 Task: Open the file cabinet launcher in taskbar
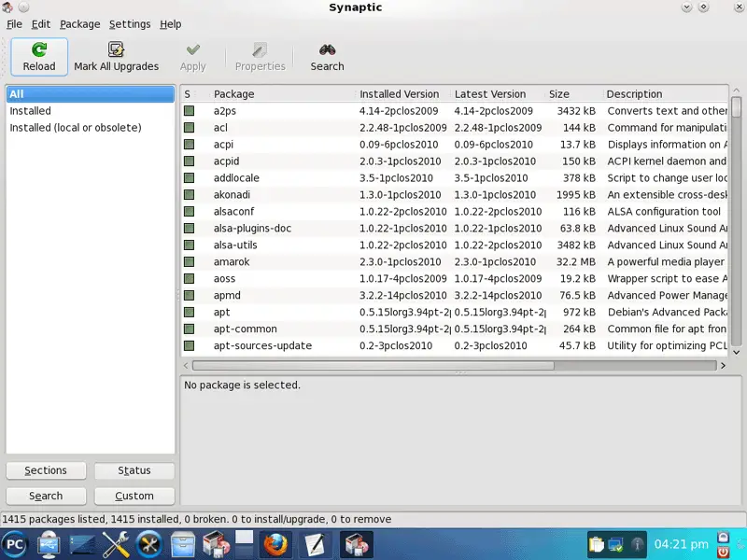click(x=183, y=544)
